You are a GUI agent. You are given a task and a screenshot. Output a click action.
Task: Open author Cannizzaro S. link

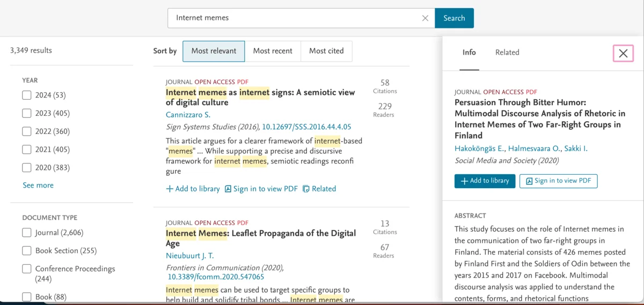pos(188,115)
